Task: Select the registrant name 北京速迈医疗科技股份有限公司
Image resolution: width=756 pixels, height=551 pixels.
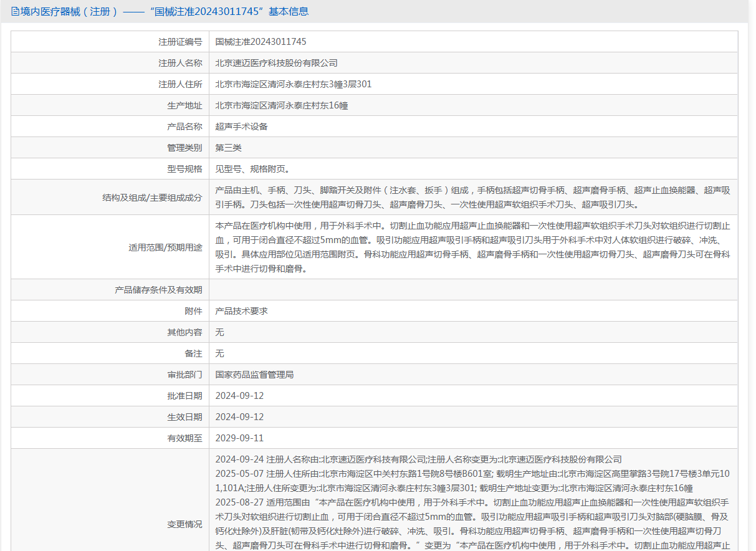Action: 276,63
